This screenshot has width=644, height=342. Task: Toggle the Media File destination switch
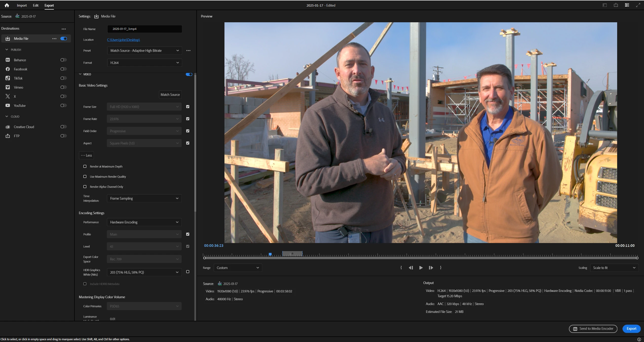pyautogui.click(x=64, y=38)
